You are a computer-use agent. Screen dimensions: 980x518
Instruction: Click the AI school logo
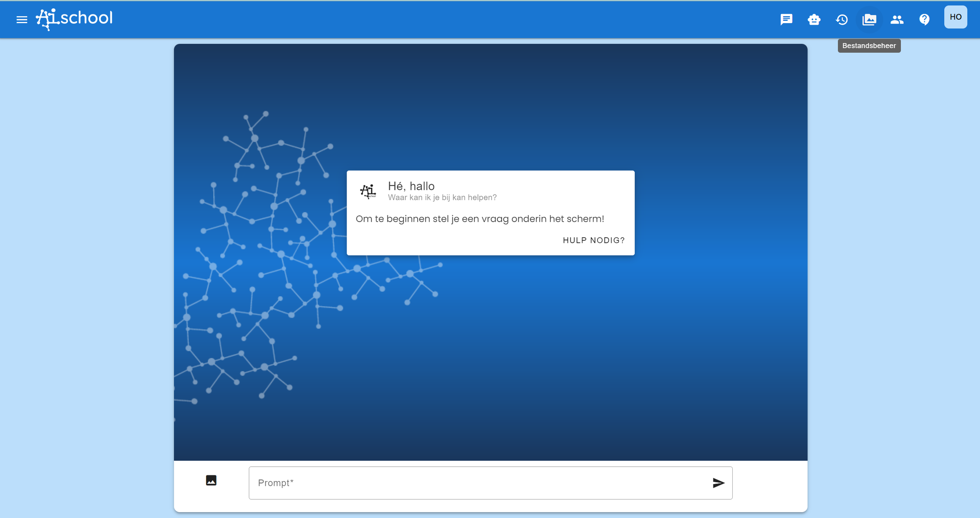click(74, 19)
